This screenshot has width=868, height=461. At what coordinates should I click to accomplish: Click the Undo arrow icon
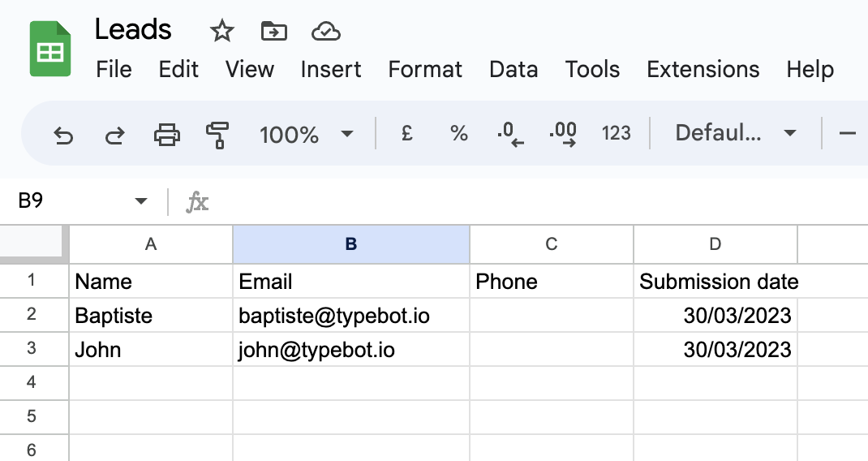pyautogui.click(x=62, y=134)
